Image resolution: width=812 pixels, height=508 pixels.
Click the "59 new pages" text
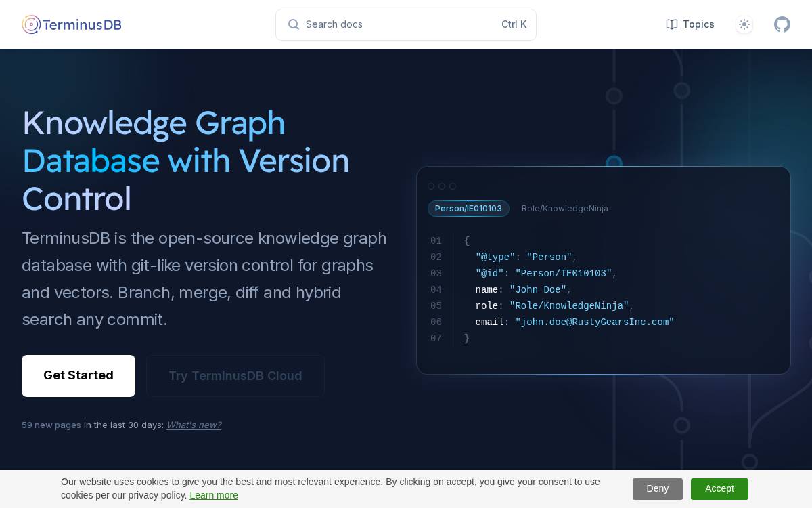pyautogui.click(x=51, y=425)
